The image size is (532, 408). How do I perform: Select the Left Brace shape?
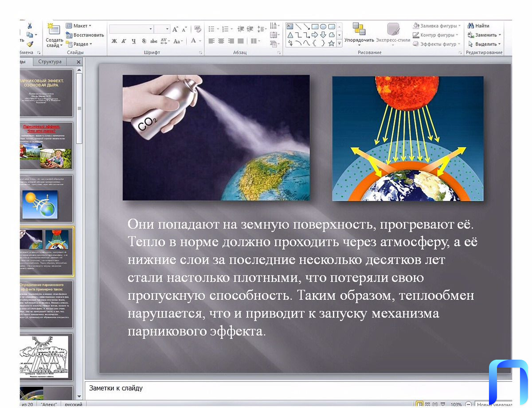pyautogui.click(x=315, y=43)
